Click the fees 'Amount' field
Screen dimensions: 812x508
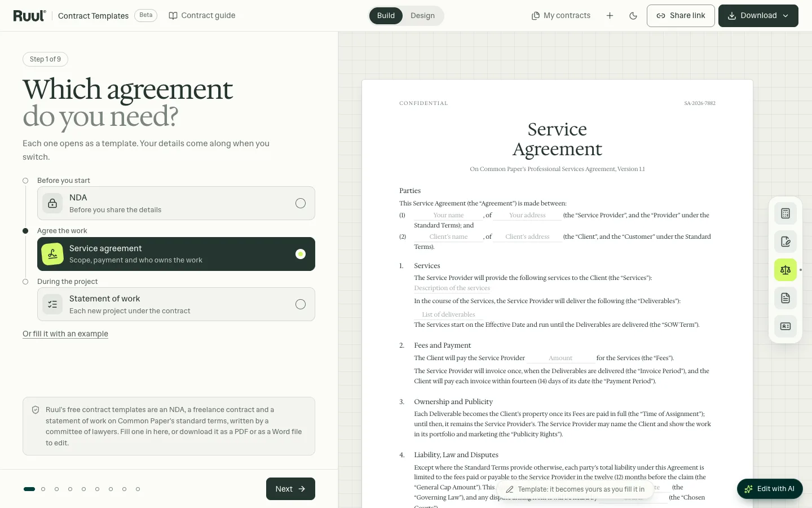(561, 358)
